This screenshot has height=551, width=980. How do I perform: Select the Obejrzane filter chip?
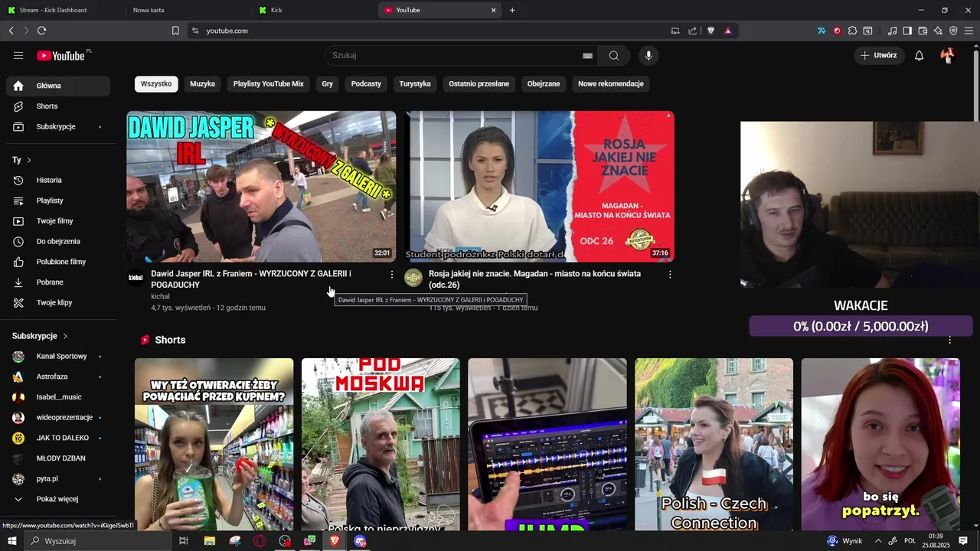[544, 83]
